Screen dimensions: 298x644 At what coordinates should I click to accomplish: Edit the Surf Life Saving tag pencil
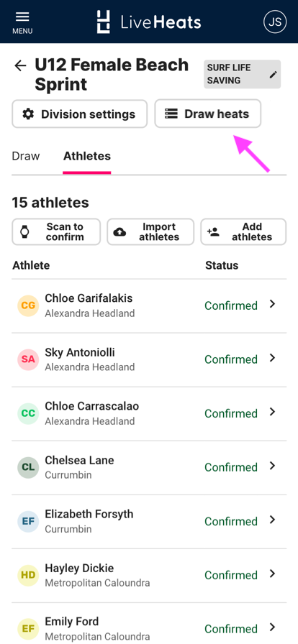click(274, 74)
